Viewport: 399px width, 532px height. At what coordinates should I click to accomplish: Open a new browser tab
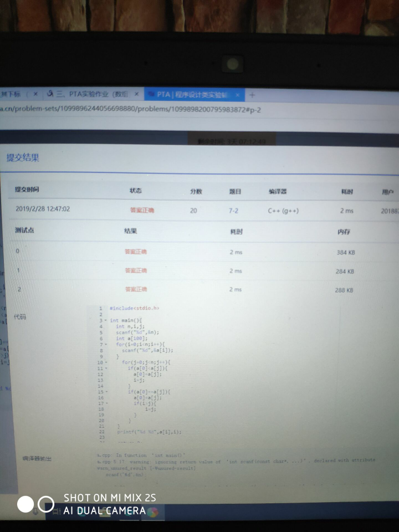pyautogui.click(x=252, y=95)
